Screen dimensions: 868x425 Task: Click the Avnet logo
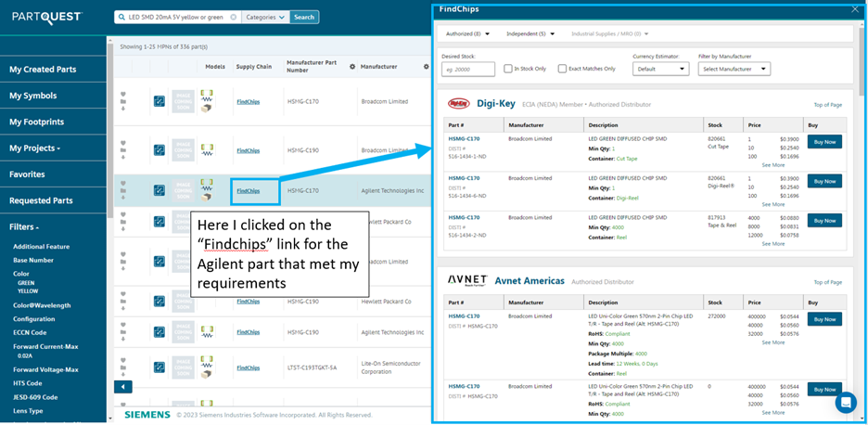pos(466,281)
